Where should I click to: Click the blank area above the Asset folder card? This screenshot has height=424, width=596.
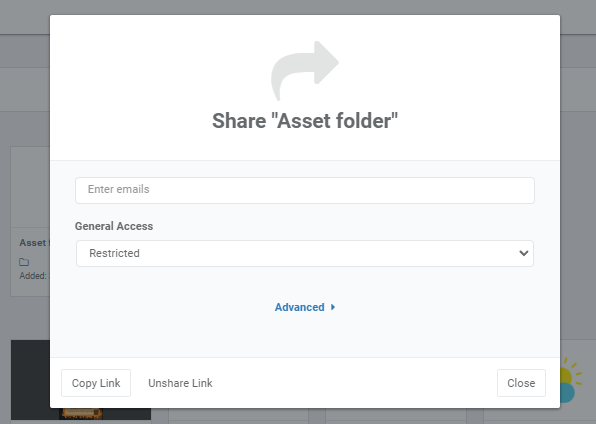[30, 187]
